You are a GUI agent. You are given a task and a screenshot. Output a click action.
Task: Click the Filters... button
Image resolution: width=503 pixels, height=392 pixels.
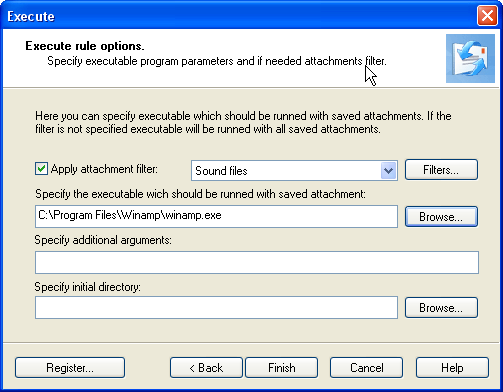tap(441, 170)
